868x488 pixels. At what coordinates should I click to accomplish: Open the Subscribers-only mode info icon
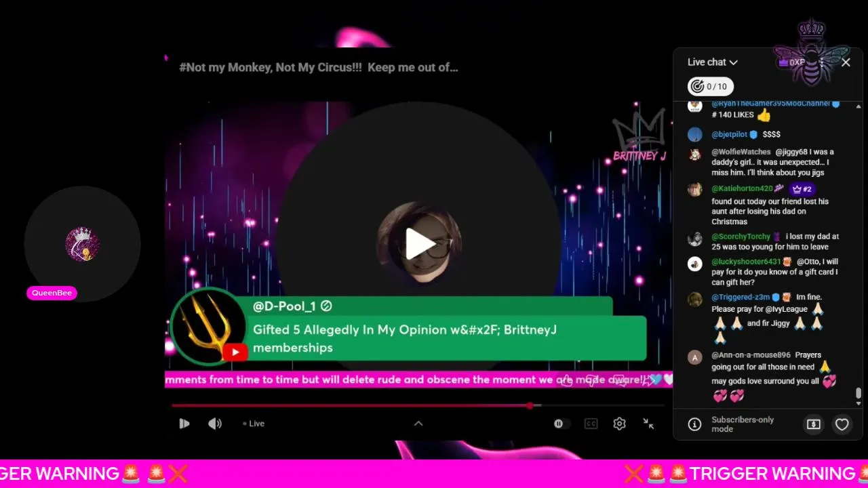coord(694,424)
